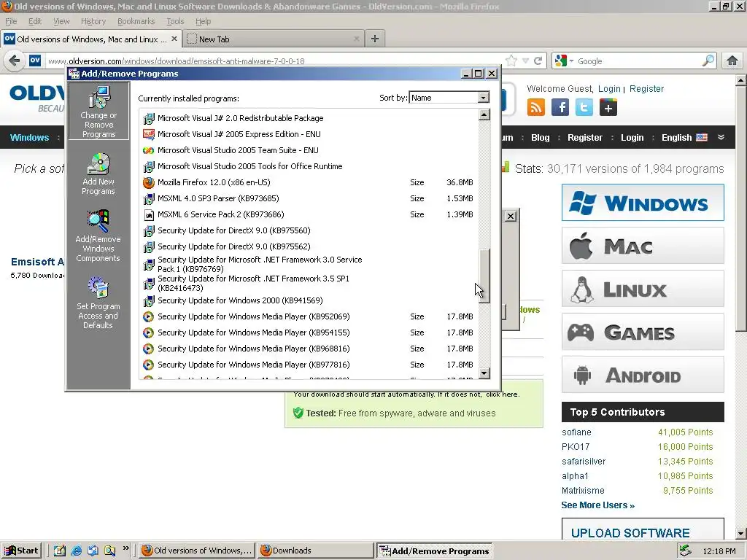
Task: Select Microsoft Visual J# 2.0 Redistributable Package
Action: click(x=309, y=118)
